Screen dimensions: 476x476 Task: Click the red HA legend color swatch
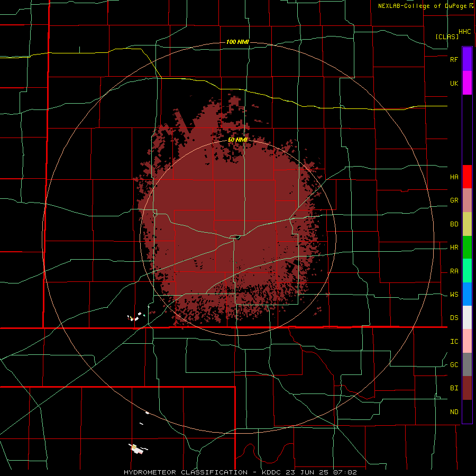point(467,177)
